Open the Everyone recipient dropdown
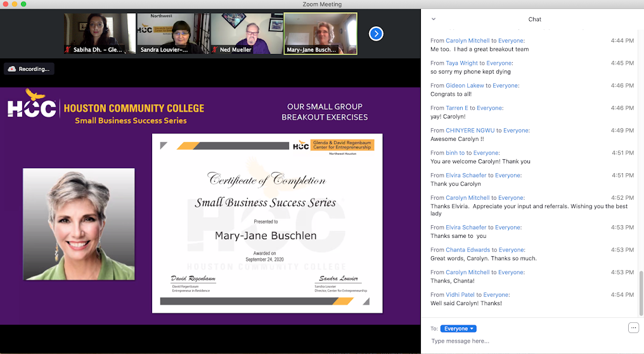Screen dimensions: 644x354 pos(458,329)
